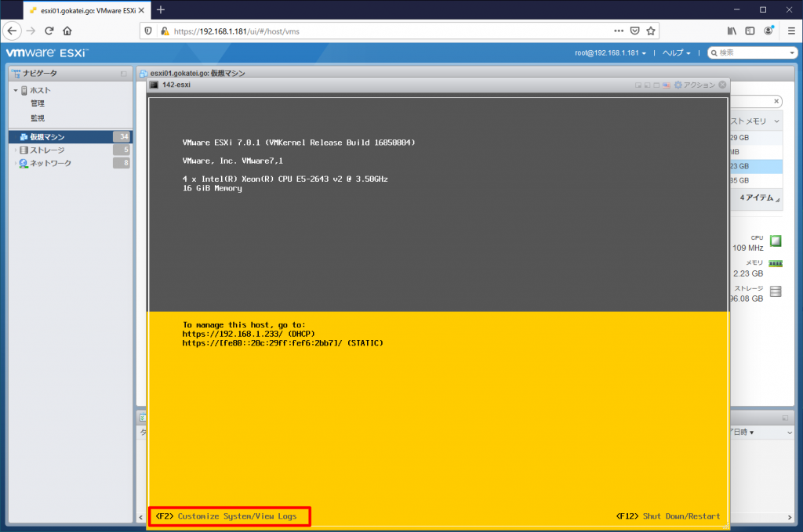Click the ストレージ disks icon in stats panel

point(775,291)
